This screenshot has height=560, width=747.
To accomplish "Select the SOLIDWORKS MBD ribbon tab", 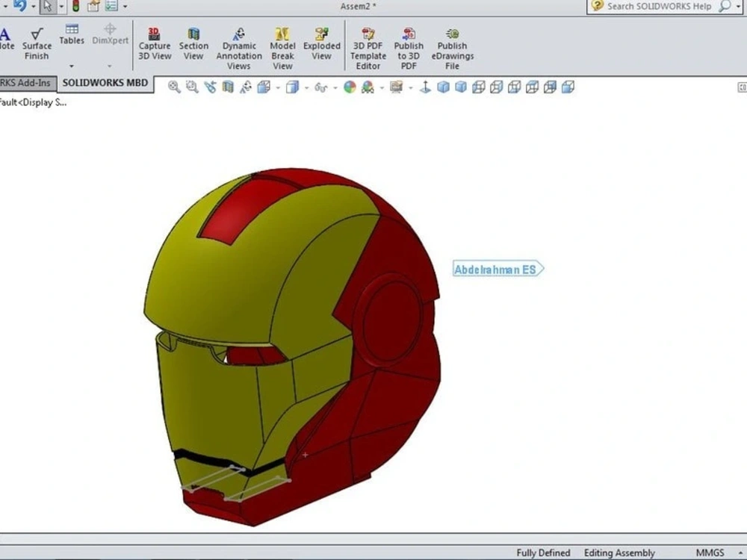I will coord(105,83).
